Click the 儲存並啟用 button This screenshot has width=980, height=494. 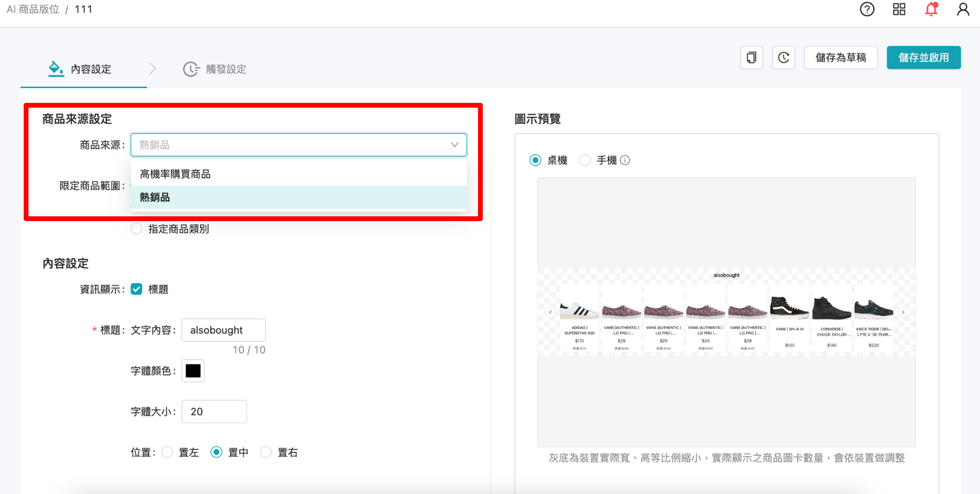(x=924, y=58)
